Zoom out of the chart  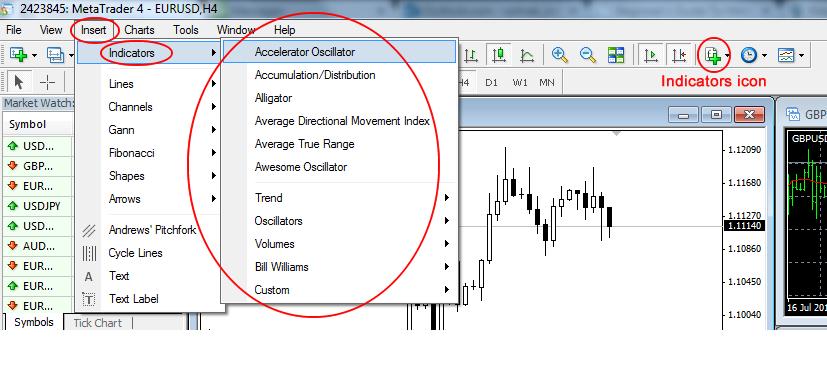(x=588, y=54)
